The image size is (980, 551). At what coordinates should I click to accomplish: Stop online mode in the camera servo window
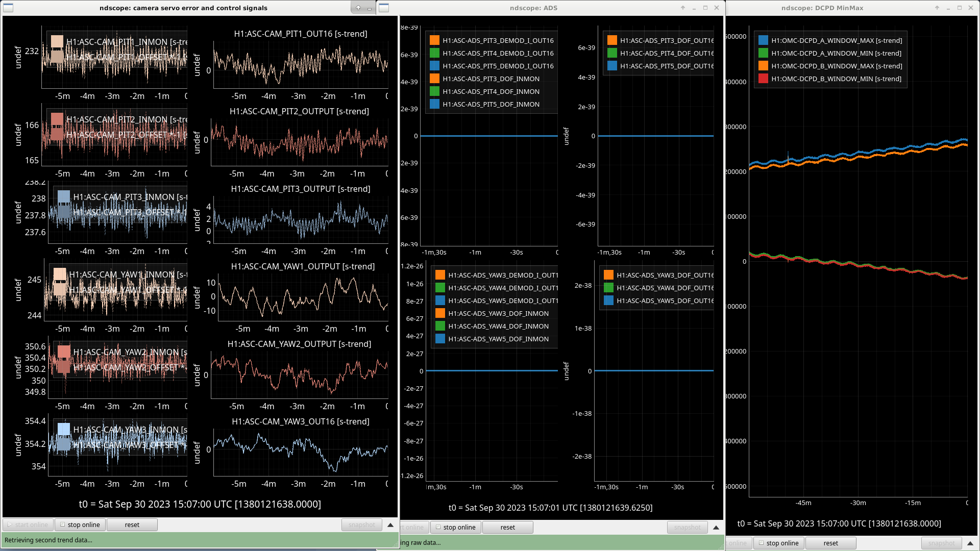80,524
